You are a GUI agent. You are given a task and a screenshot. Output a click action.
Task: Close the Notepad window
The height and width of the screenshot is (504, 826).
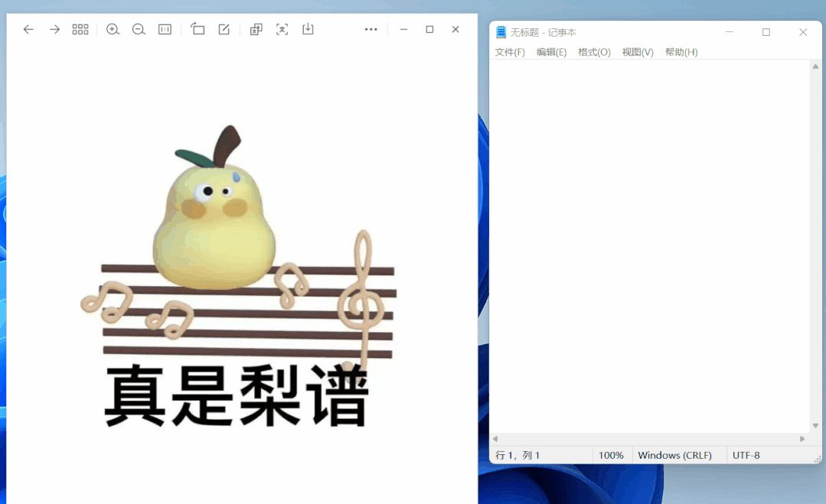pos(803,32)
